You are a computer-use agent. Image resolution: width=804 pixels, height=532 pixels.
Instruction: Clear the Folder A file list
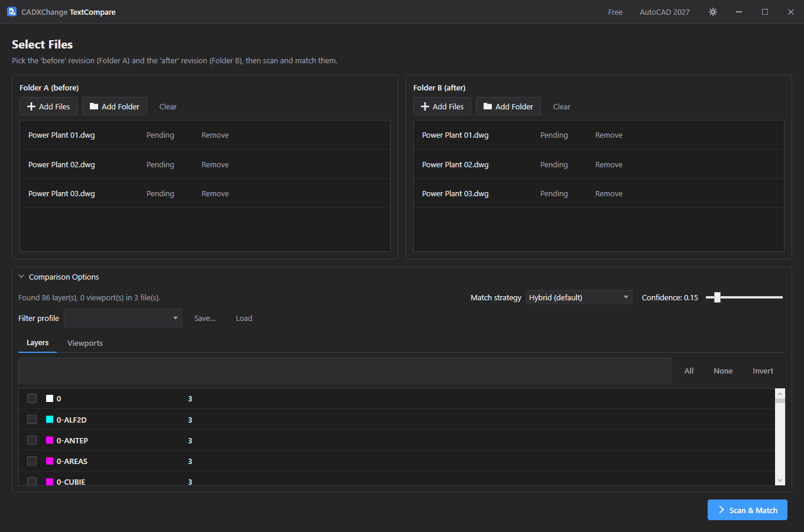[x=168, y=106]
